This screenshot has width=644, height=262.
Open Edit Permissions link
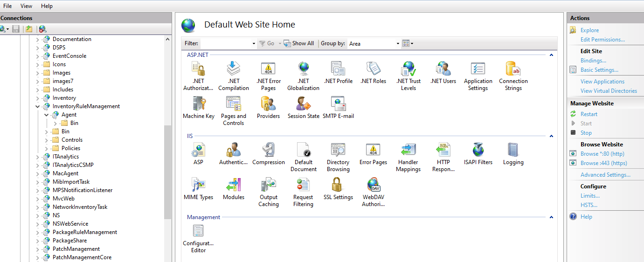click(602, 40)
